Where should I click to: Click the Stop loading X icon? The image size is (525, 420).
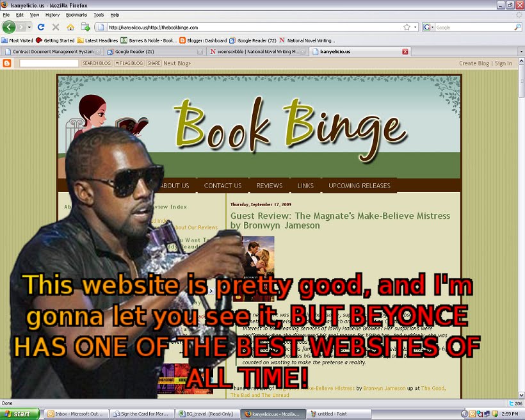pos(56,27)
